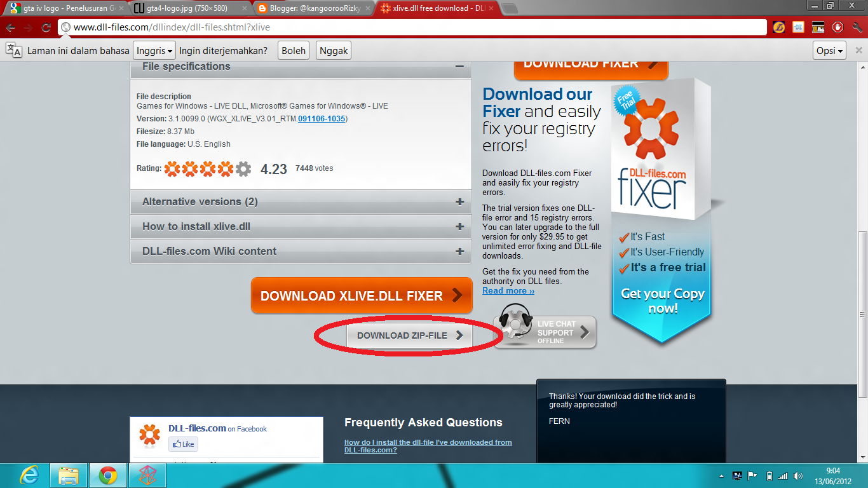Open Internet Explorer from the taskbar
This screenshot has height=488, width=868.
pyautogui.click(x=29, y=475)
